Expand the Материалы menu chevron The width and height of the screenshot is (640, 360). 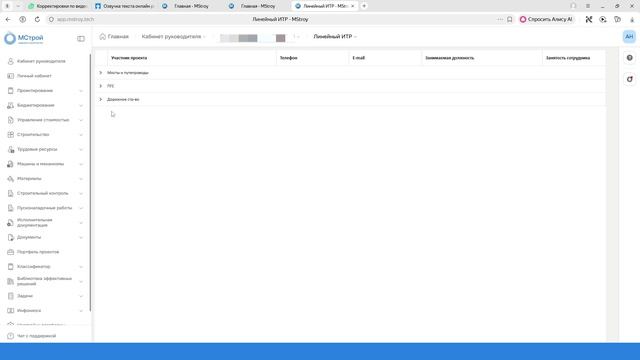(81, 179)
